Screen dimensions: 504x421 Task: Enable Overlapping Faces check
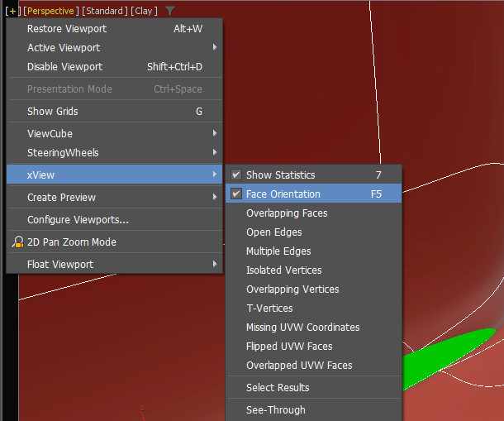click(x=314, y=213)
